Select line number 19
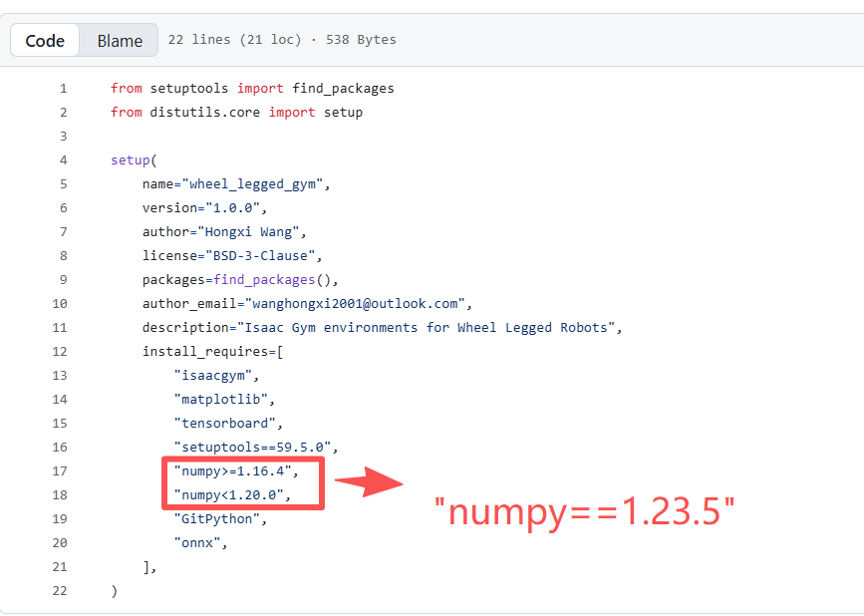The width and height of the screenshot is (864, 616). 60,519
